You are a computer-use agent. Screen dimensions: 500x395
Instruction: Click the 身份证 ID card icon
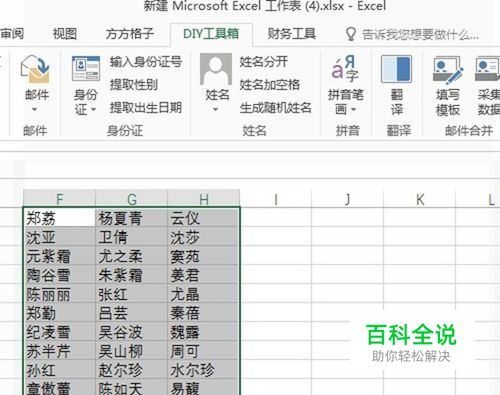coord(86,68)
